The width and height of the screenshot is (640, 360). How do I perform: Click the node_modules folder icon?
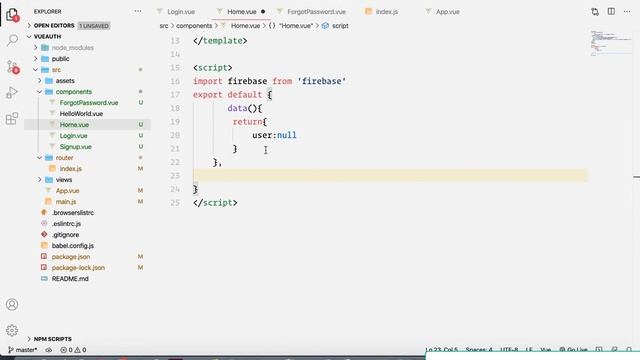(x=45, y=48)
